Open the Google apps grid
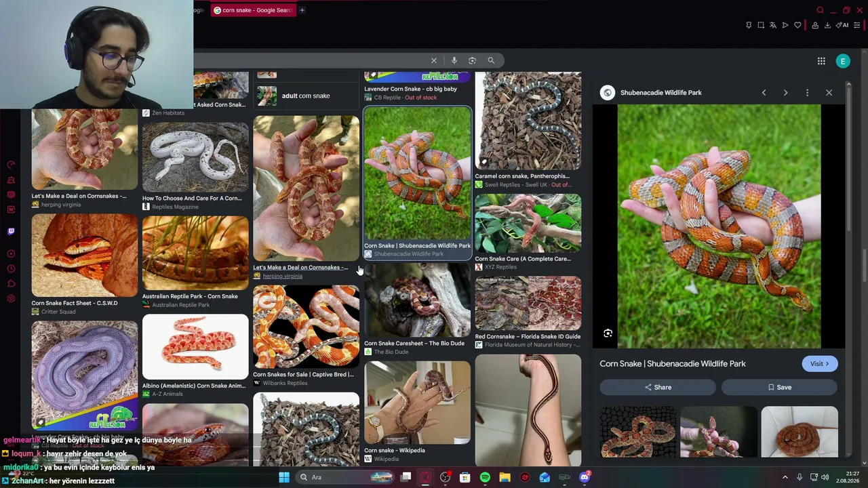Screen dimensions: 868x488 821,61
